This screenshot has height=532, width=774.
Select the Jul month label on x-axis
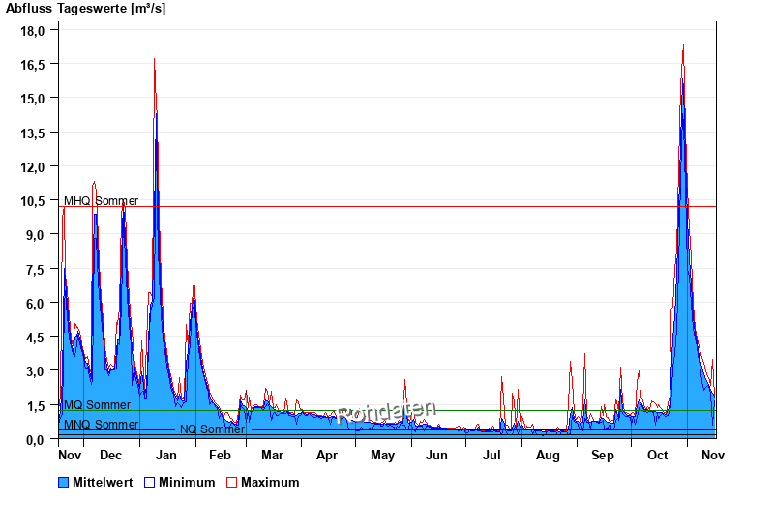(x=492, y=455)
